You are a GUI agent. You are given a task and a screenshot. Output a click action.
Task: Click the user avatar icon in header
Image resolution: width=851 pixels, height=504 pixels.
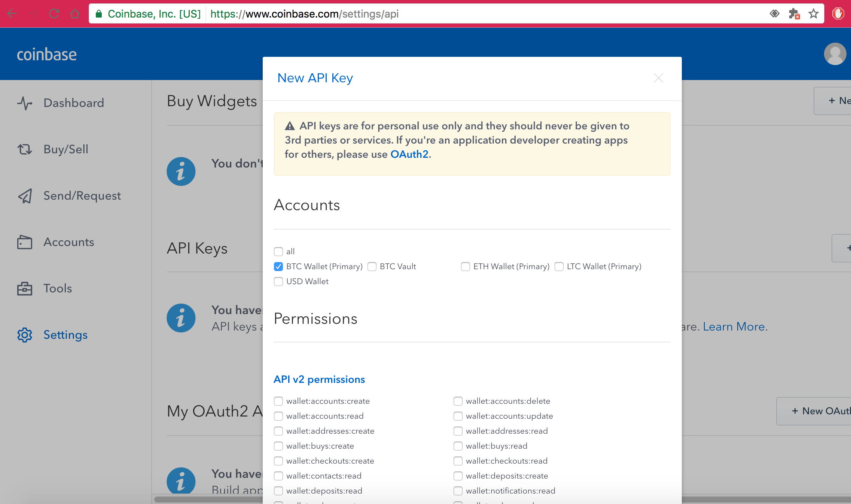[835, 54]
